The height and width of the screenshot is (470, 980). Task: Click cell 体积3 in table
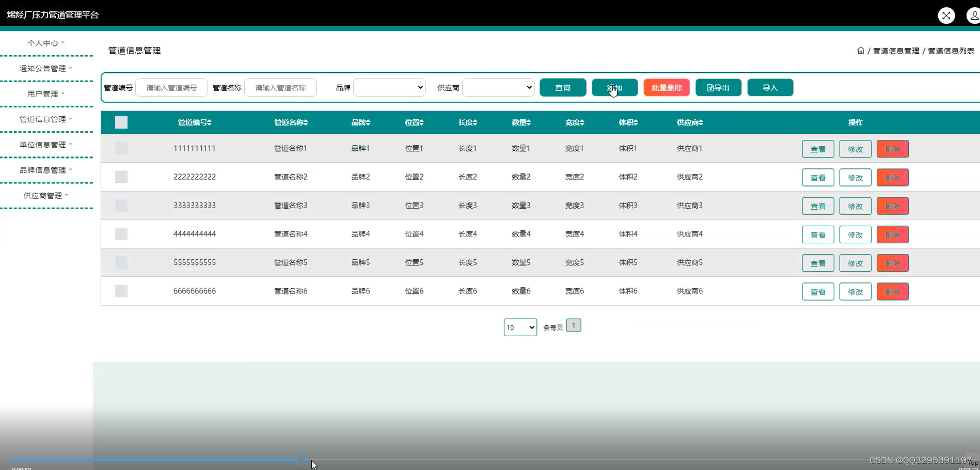[x=628, y=206]
